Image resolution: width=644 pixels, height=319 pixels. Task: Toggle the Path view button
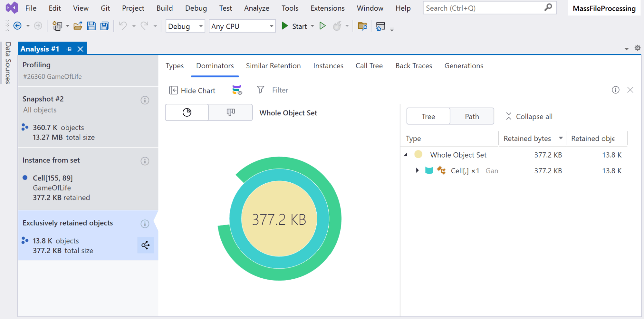(x=472, y=116)
